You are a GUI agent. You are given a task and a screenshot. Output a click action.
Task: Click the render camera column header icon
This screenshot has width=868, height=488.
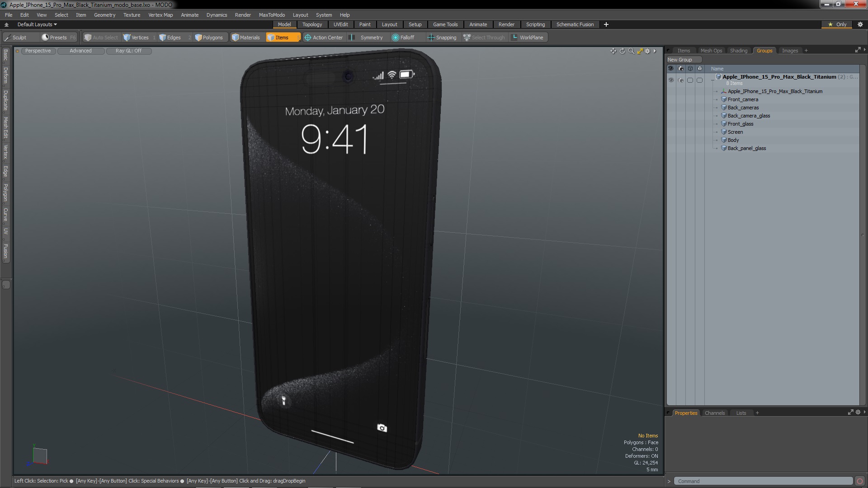point(681,69)
